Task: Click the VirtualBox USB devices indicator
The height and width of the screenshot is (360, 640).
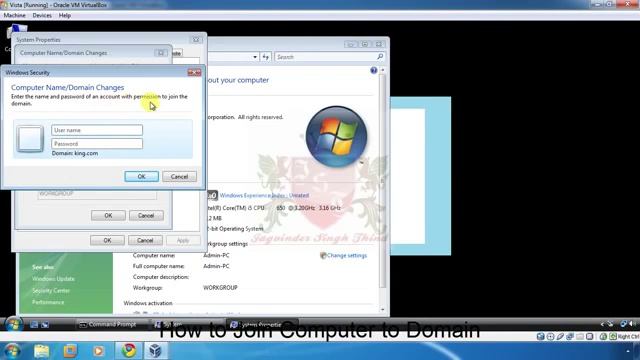Action: 560,337
